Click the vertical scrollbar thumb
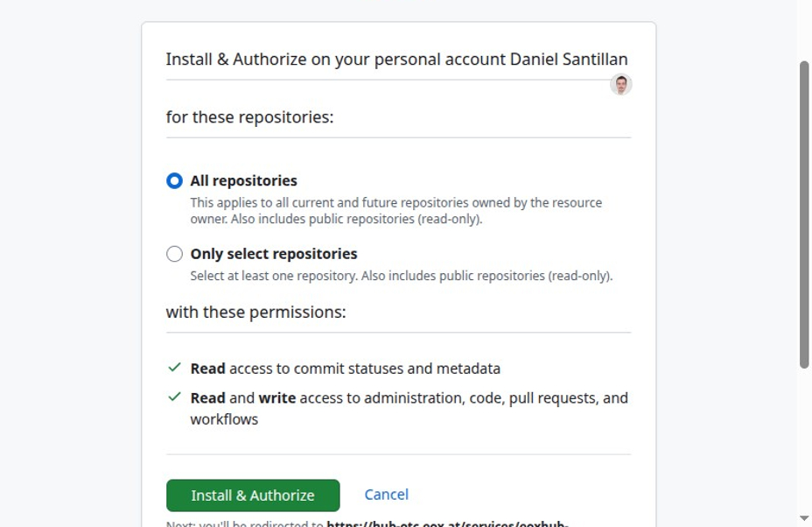This screenshot has height=527, width=812. [804, 214]
